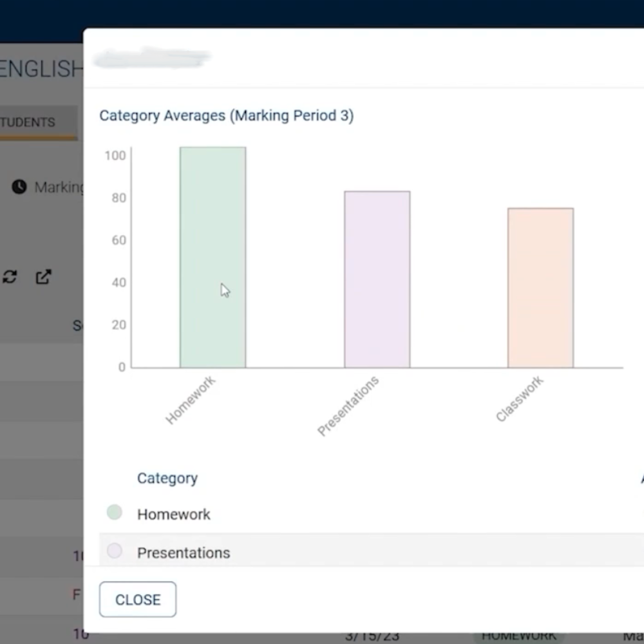The width and height of the screenshot is (644, 644).
Task: Click the blurred student name at the top
Action: pos(151,58)
